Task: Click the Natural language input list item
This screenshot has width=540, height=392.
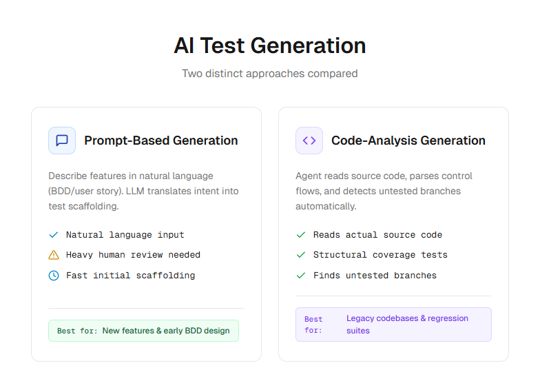Action: 125,235
